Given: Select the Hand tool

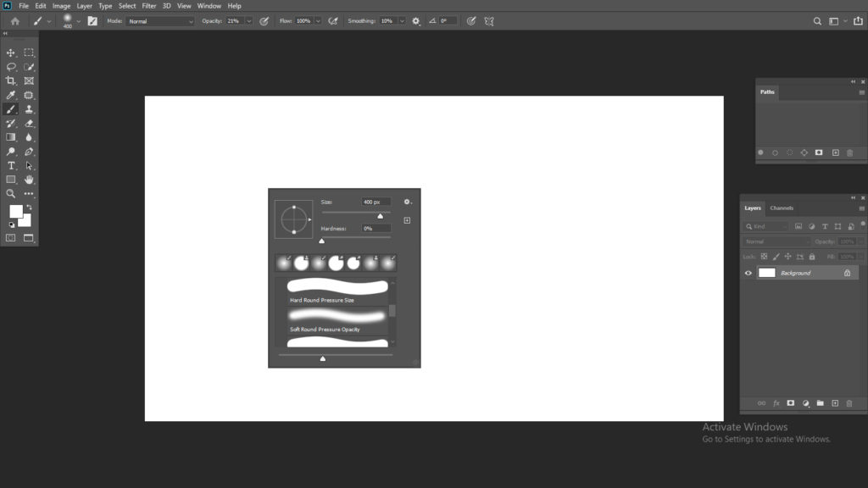Looking at the screenshot, I should [x=29, y=180].
